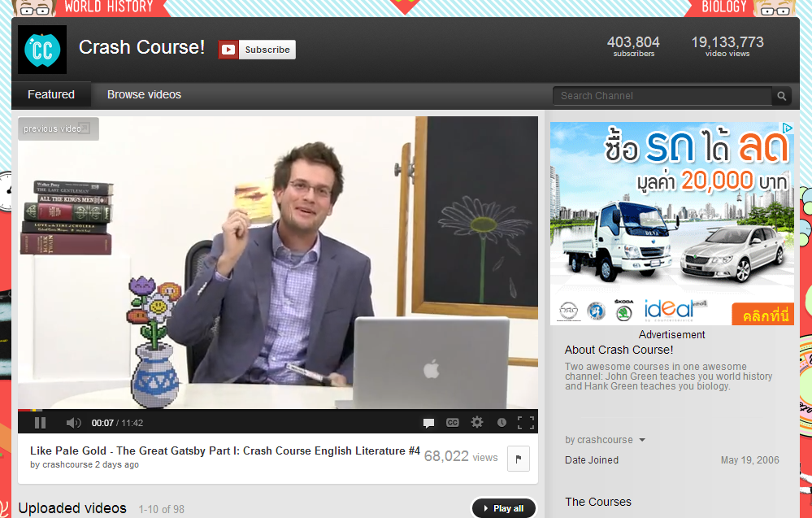The height and width of the screenshot is (518, 812).
Task: Open crashcourse uploader link under video title
Action: pos(67,464)
